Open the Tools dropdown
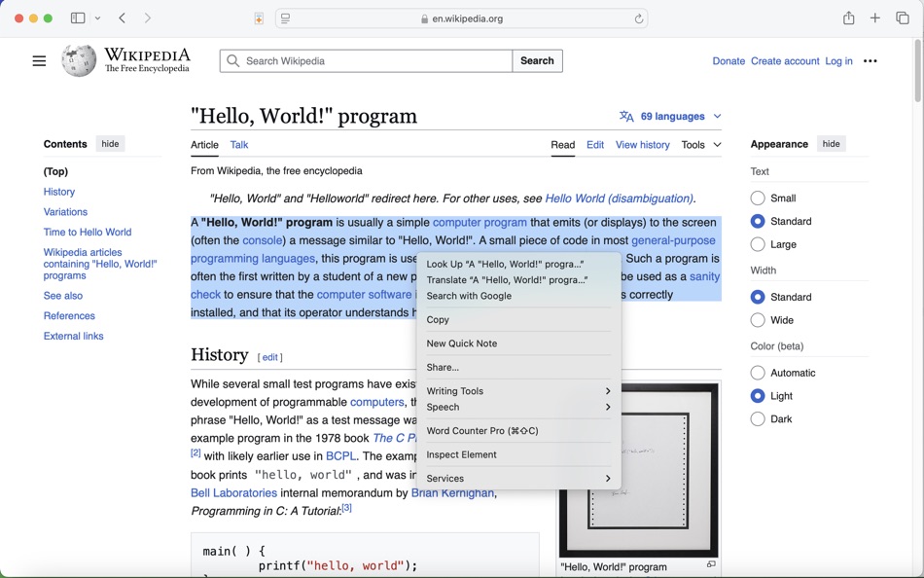 [x=701, y=144]
